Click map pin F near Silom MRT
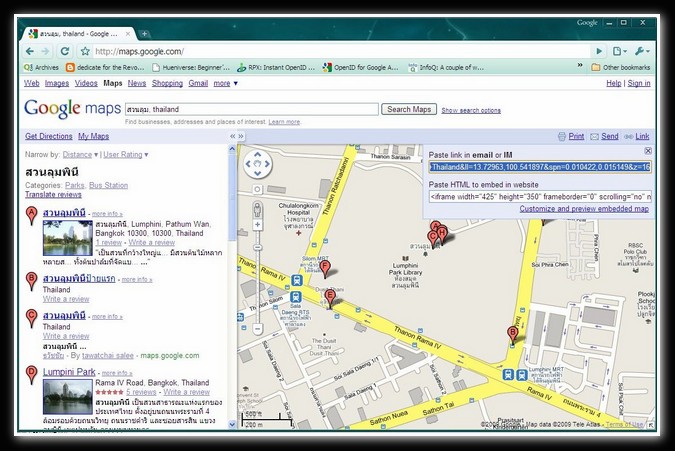 click(x=325, y=269)
